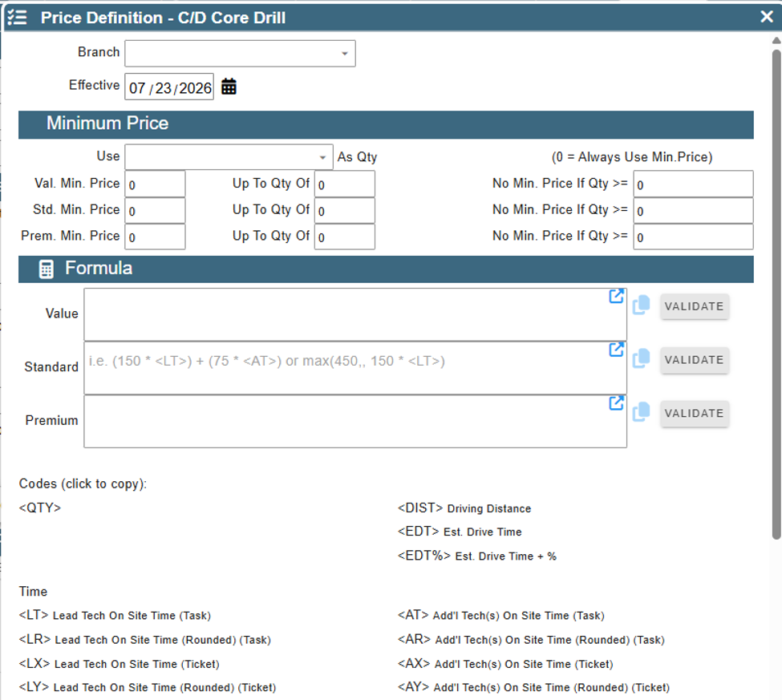Copy the <LT> Lead Tech On Site Time code
This screenshot has width=782, height=700.
coord(115,615)
